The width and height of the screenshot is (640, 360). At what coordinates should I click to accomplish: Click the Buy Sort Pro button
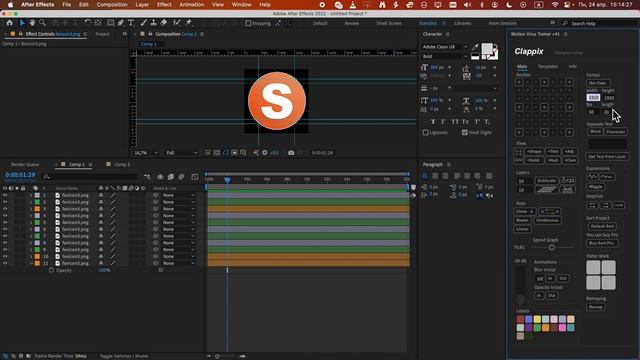click(x=602, y=243)
